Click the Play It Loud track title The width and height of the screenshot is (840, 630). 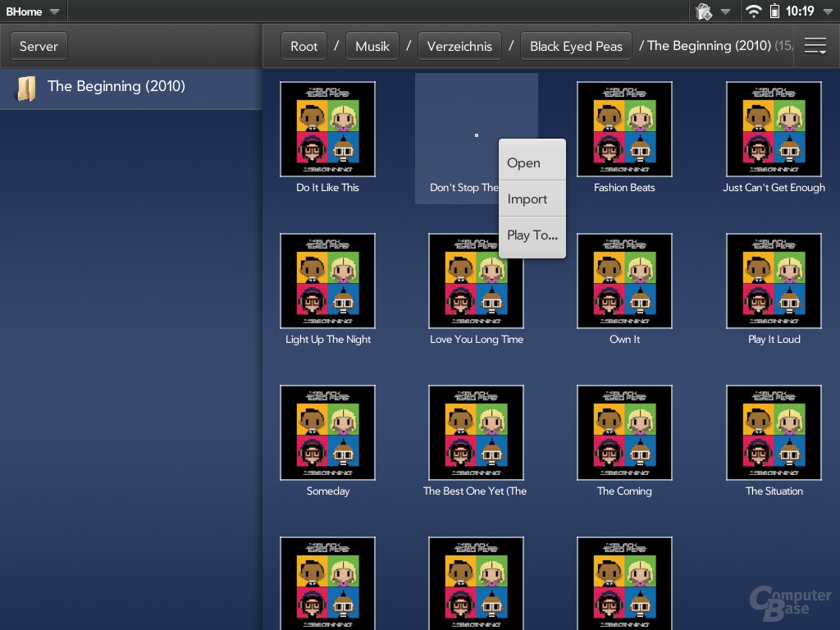(774, 339)
